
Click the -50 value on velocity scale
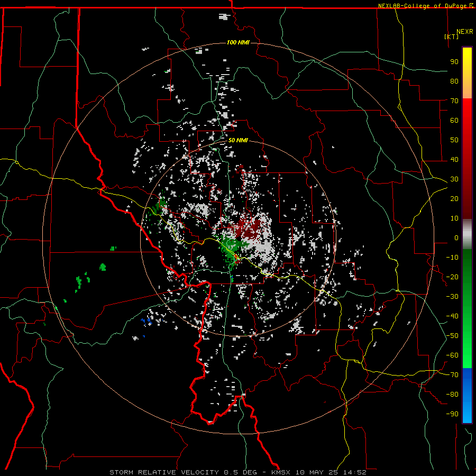point(452,336)
